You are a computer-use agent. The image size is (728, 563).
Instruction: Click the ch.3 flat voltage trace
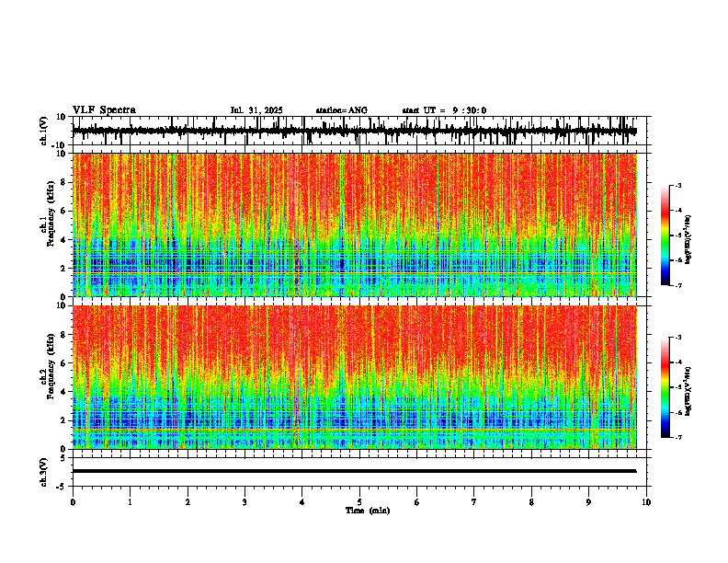[x=354, y=471]
